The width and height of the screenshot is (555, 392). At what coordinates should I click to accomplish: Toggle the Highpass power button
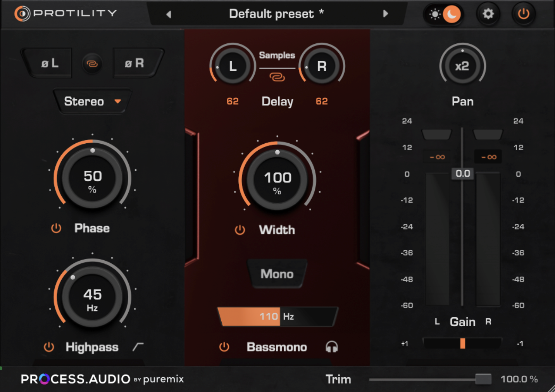click(x=49, y=347)
